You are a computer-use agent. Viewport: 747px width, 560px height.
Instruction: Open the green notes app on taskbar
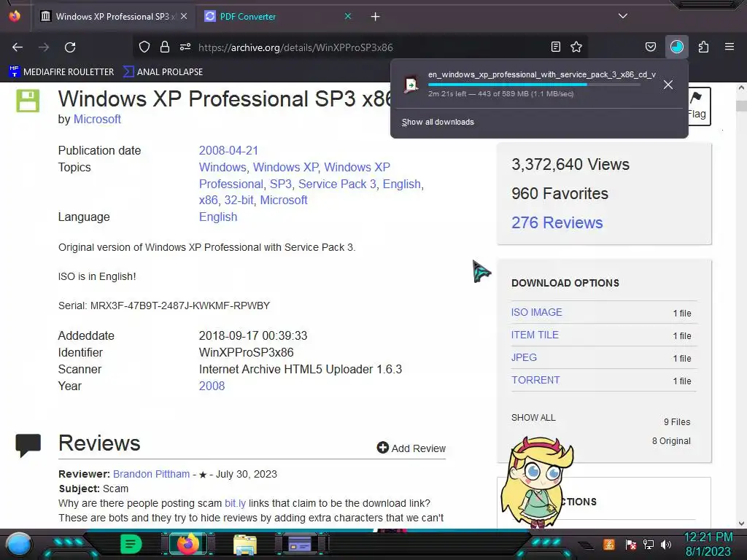(131, 544)
